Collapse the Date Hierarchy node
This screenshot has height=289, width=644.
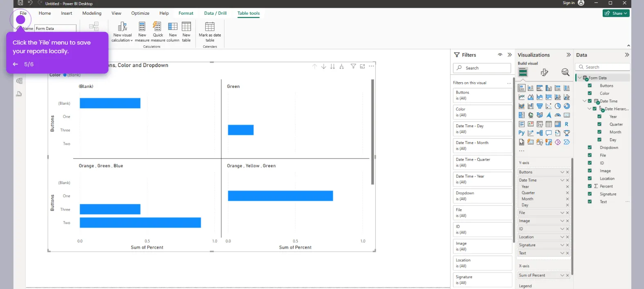589,109
